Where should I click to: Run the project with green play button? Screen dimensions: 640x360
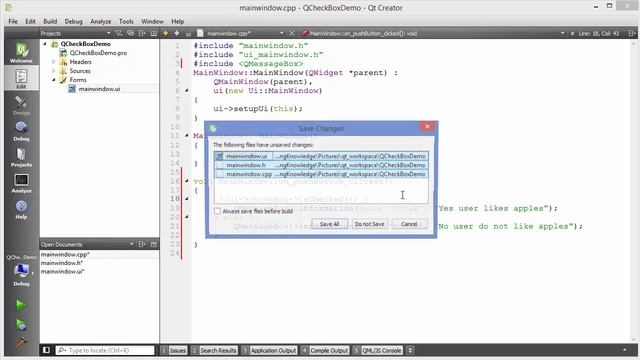(x=21, y=305)
